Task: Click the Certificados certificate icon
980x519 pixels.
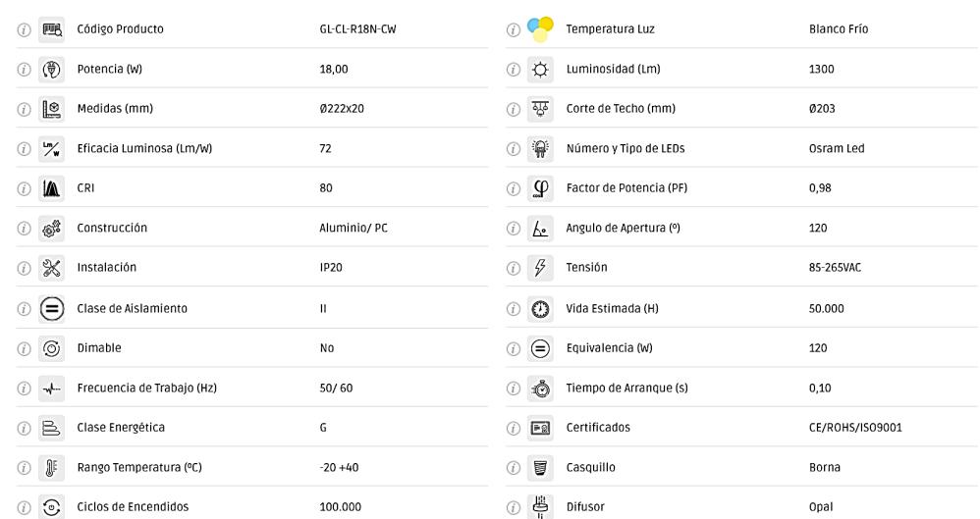Action: point(540,428)
